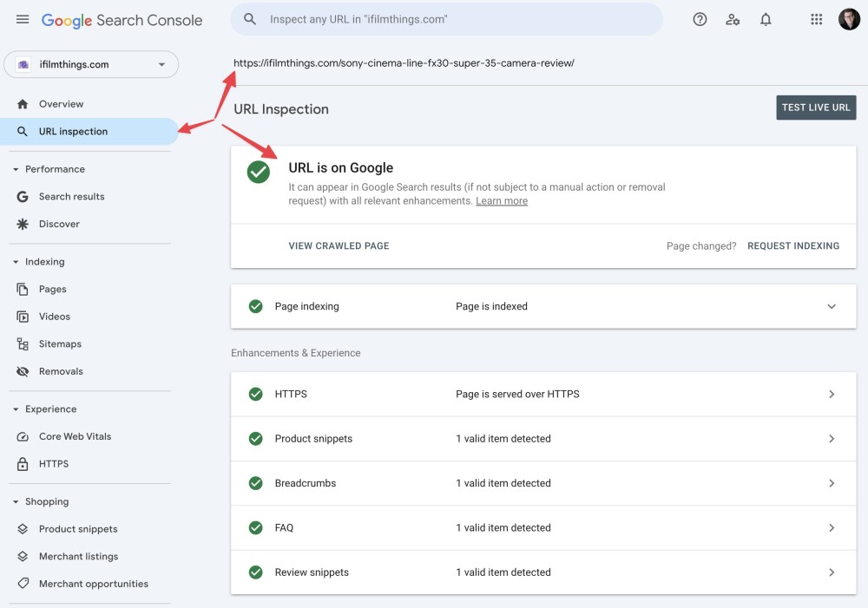
Task: Open Breadcrumbs row chevron
Action: [x=832, y=483]
